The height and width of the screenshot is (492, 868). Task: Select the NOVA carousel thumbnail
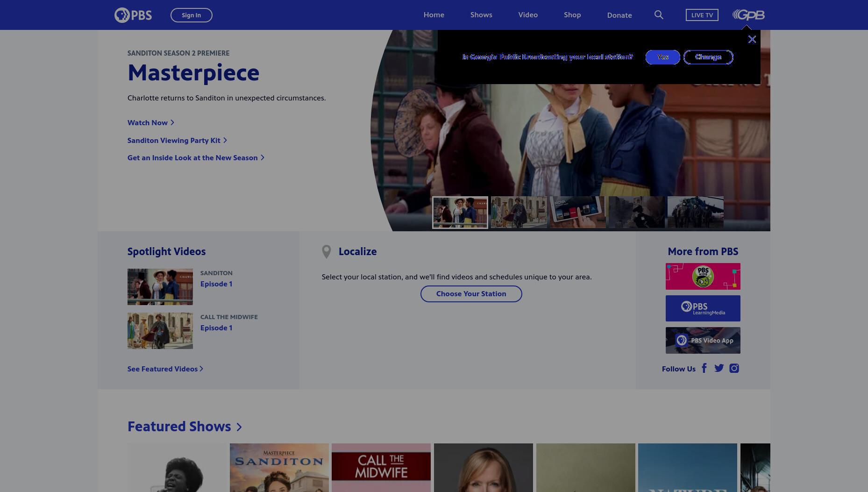coord(578,213)
